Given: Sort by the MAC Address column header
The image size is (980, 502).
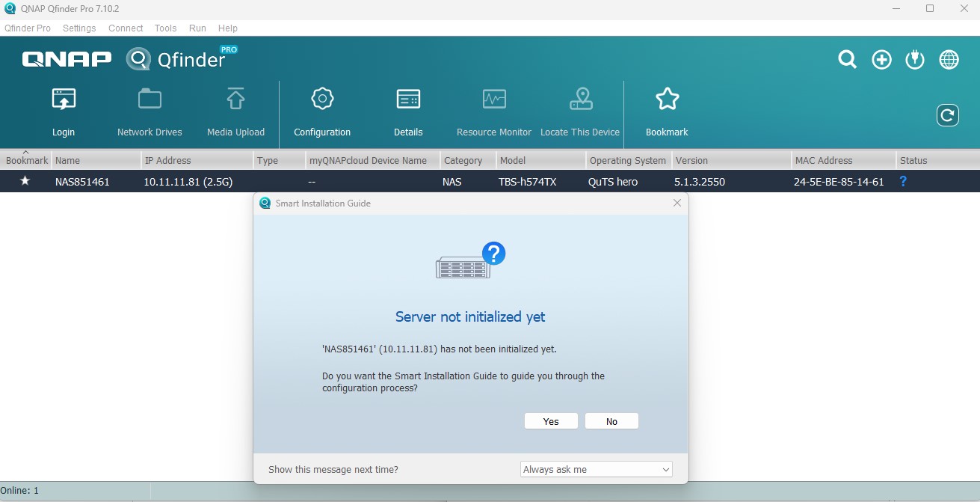Looking at the screenshot, I should (844, 160).
